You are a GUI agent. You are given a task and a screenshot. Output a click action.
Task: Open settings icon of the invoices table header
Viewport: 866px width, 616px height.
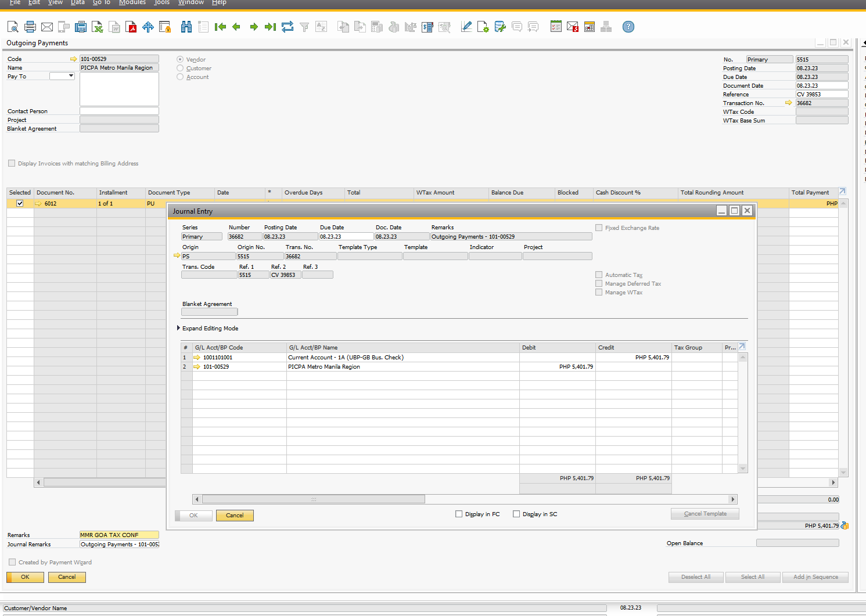pyautogui.click(x=843, y=191)
